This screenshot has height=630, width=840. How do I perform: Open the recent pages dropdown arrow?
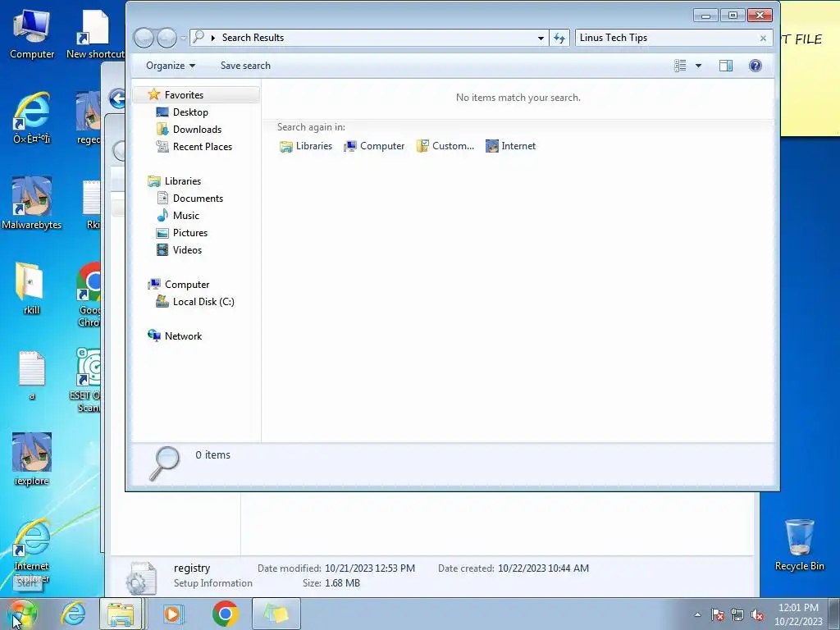point(183,38)
